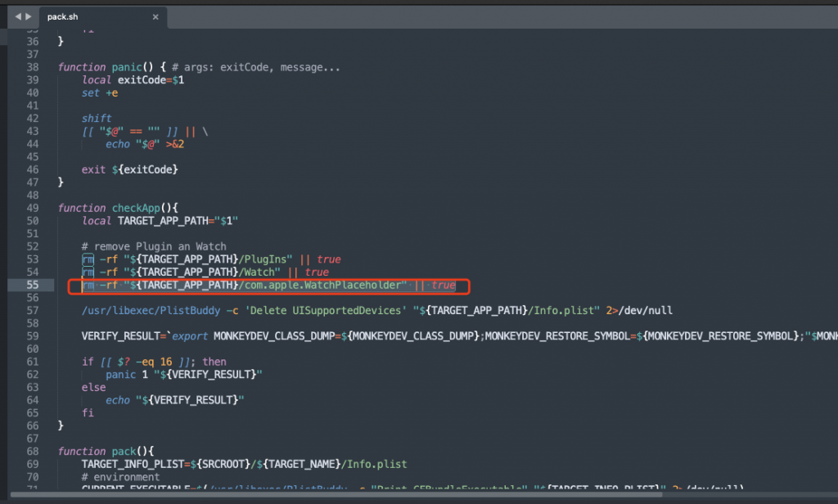Click the rm -rf PlugIns line
The width and height of the screenshot is (838, 504).
tap(211, 259)
